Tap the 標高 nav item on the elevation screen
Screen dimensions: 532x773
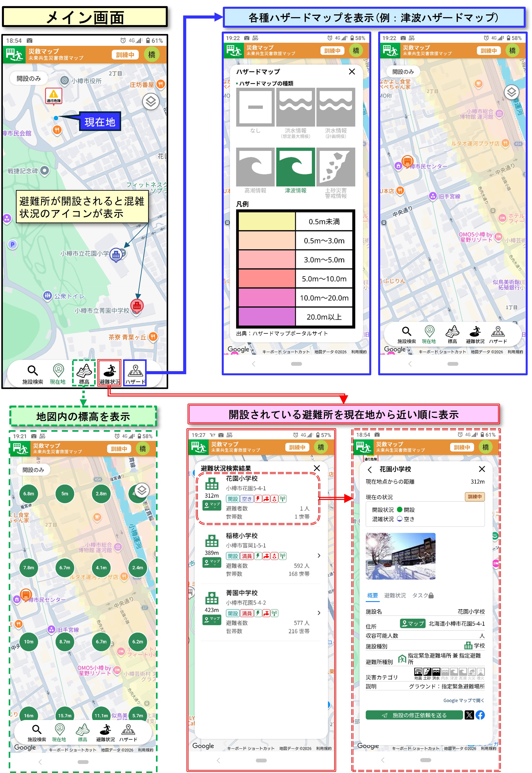point(82,733)
